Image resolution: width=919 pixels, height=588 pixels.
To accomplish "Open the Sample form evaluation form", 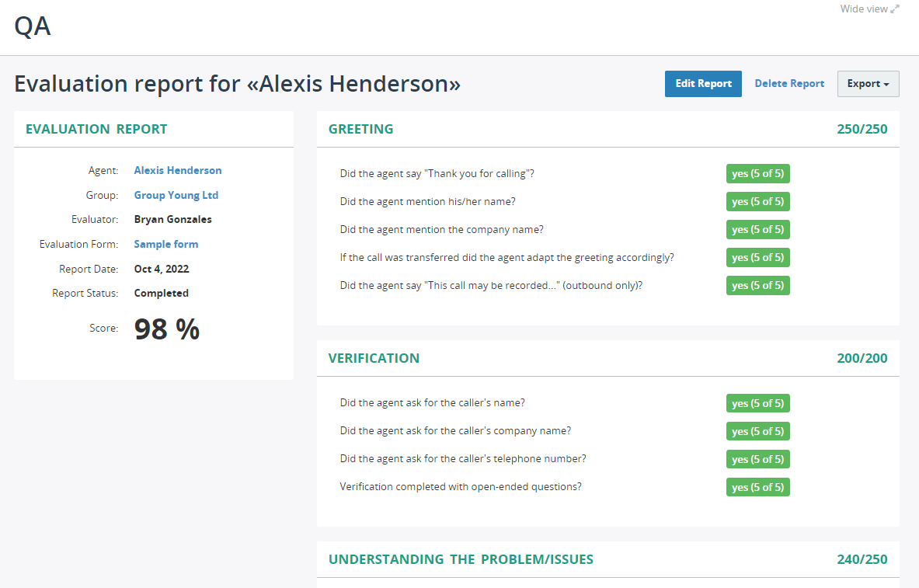I will (165, 244).
